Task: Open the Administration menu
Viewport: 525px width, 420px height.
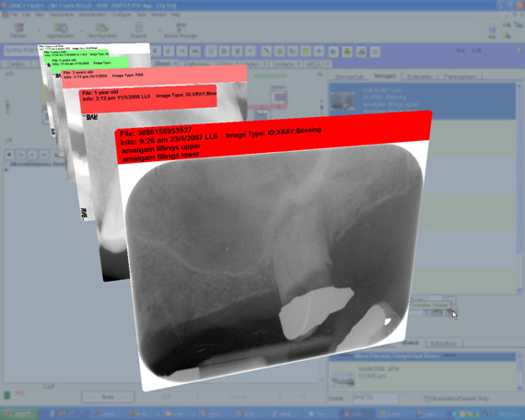Action: click(93, 15)
